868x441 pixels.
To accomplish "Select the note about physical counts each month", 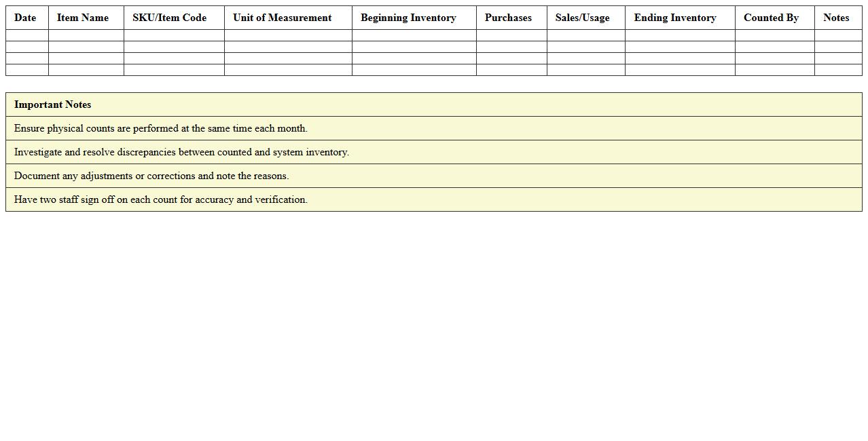I will (x=161, y=128).
